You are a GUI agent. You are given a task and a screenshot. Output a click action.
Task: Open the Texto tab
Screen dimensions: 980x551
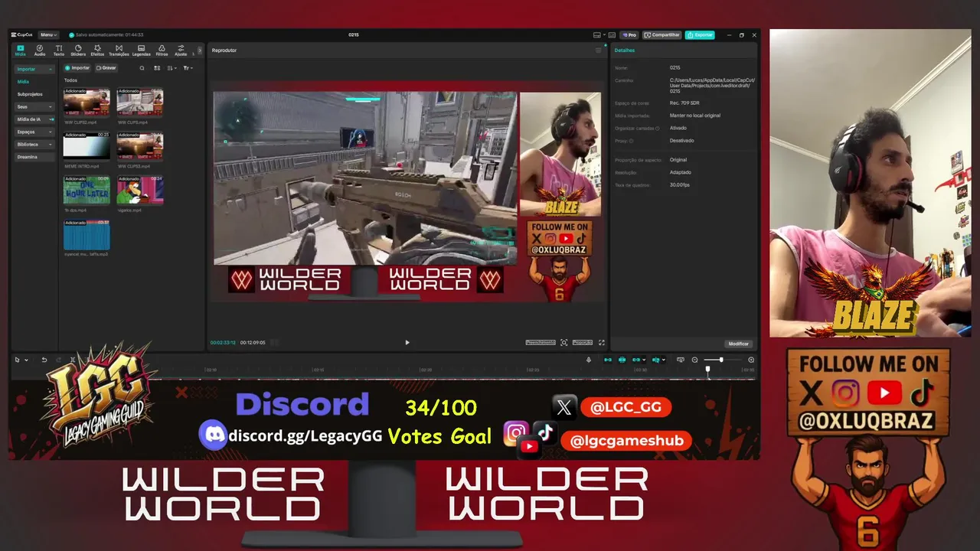tap(59, 51)
